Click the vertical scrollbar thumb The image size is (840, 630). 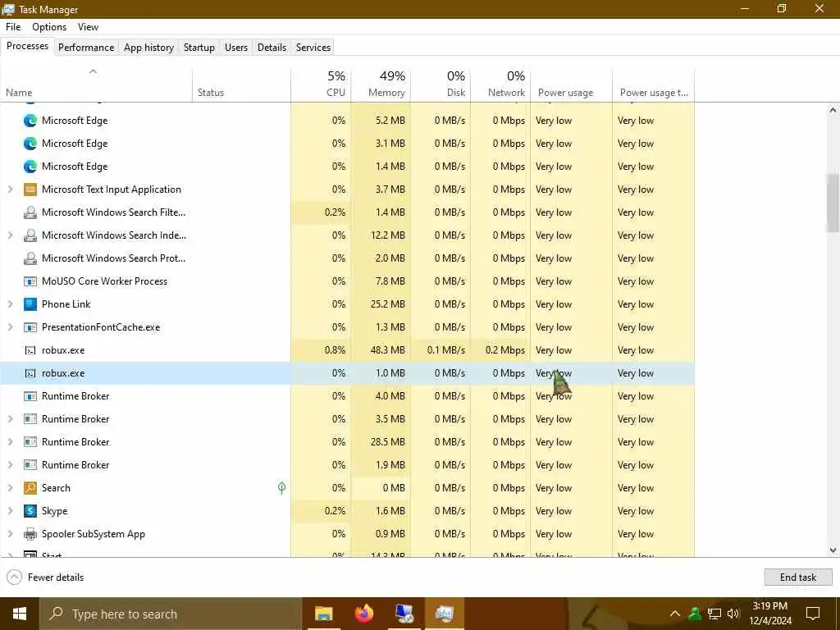pyautogui.click(x=833, y=203)
